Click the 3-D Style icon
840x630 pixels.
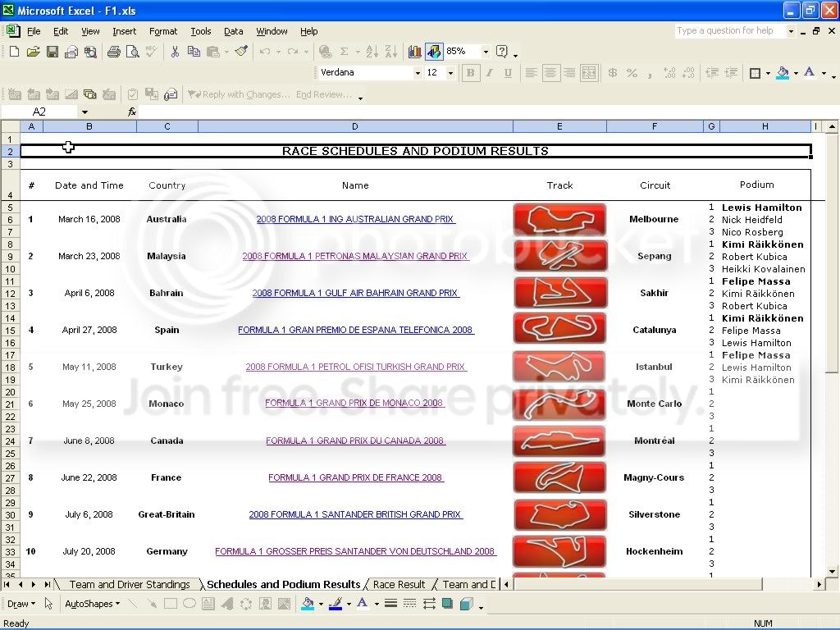tap(466, 604)
